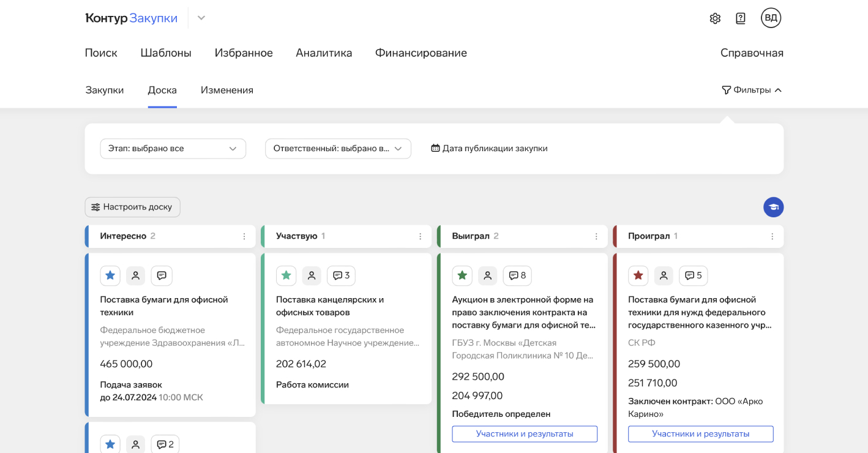Viewport: 868px width, 453px height.
Task: Switch to the Изменения tab
Action: [226, 90]
